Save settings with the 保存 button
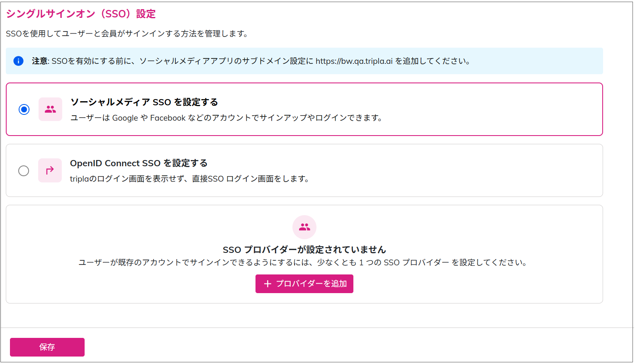This screenshot has width=635, height=364. 47,347
